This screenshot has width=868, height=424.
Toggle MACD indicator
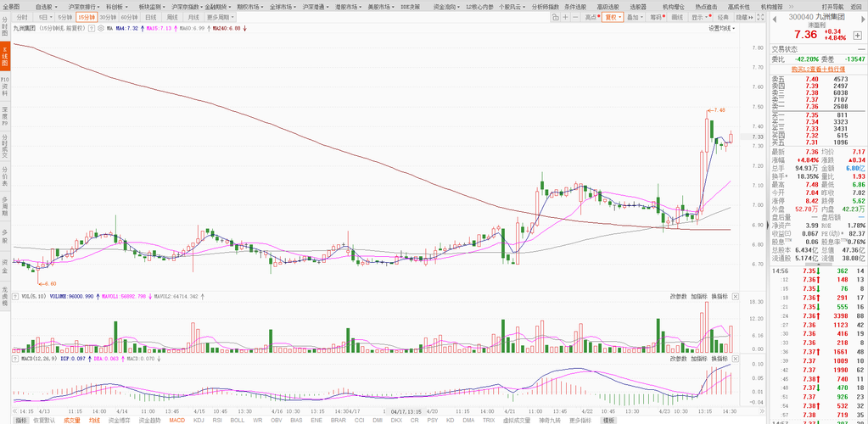click(176, 420)
